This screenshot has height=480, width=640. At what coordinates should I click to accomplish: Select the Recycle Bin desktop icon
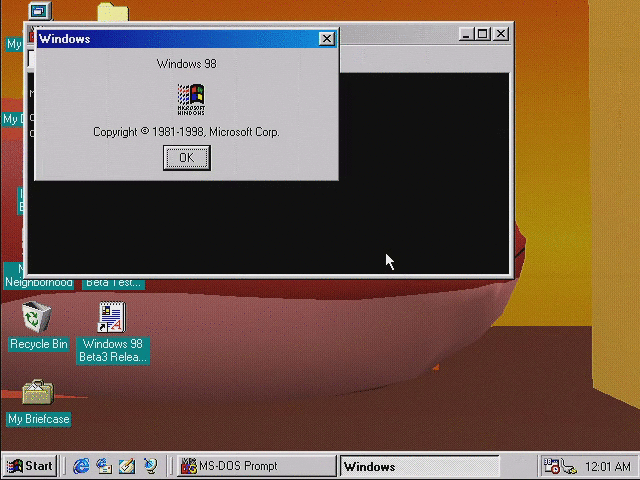click(37, 316)
